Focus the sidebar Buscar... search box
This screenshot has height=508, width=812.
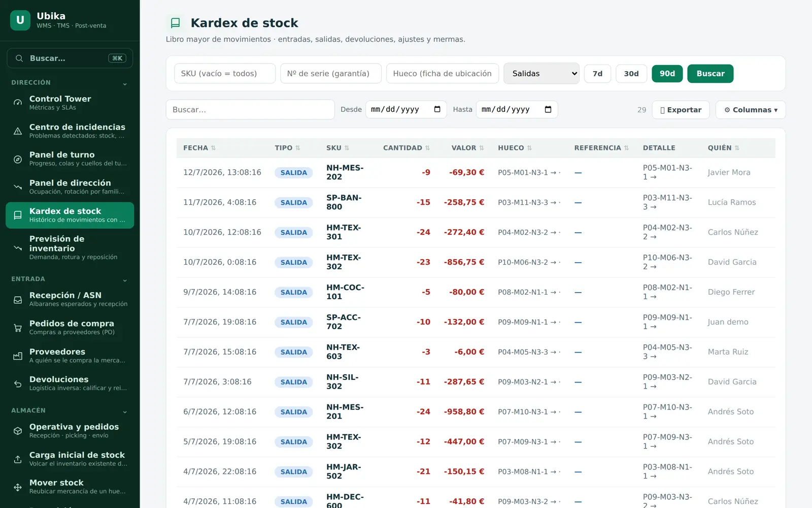70,58
